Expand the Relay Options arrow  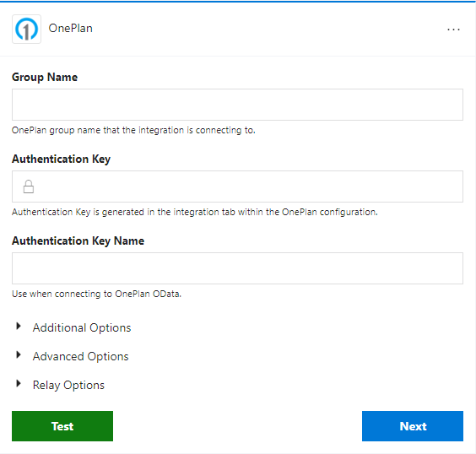point(19,384)
